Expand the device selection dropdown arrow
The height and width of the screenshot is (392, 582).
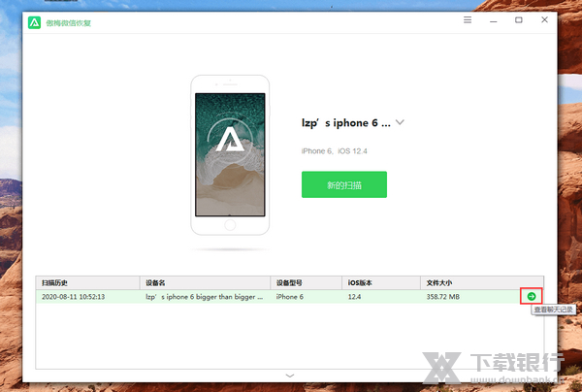tap(400, 123)
